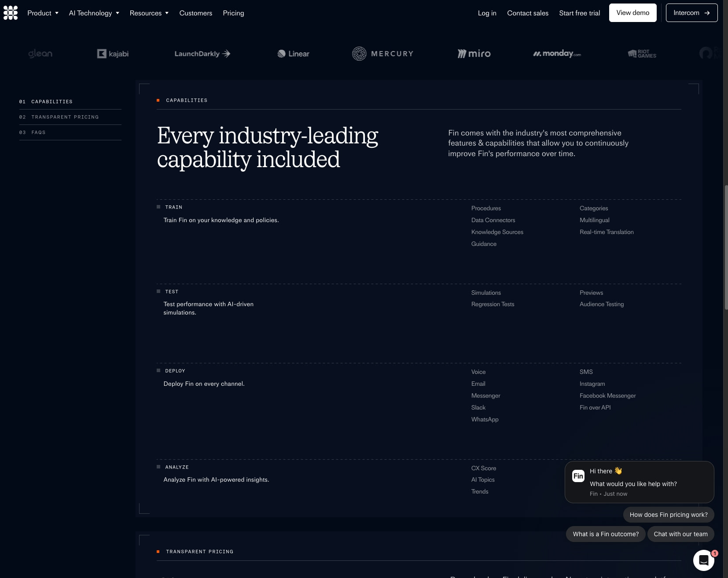Open the Real-time Translation link

pos(607,232)
